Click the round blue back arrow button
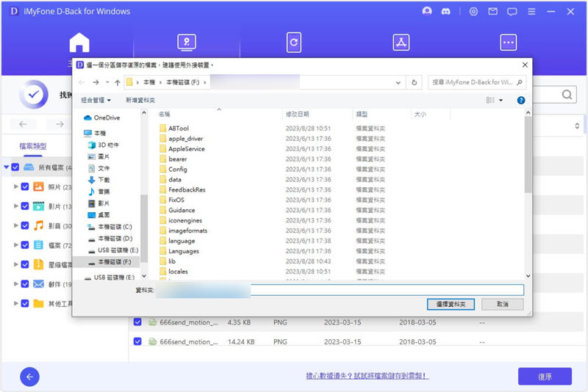 pos(29,377)
